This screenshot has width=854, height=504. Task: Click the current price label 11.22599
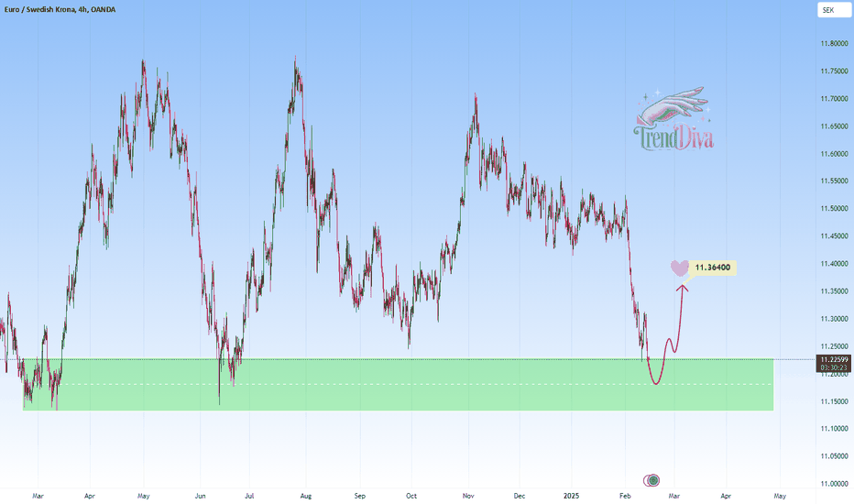click(835, 359)
